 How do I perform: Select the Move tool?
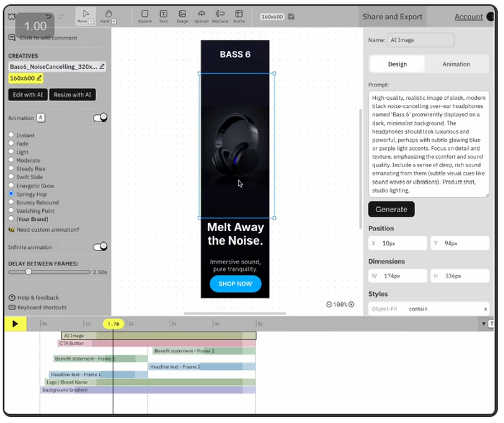point(85,15)
